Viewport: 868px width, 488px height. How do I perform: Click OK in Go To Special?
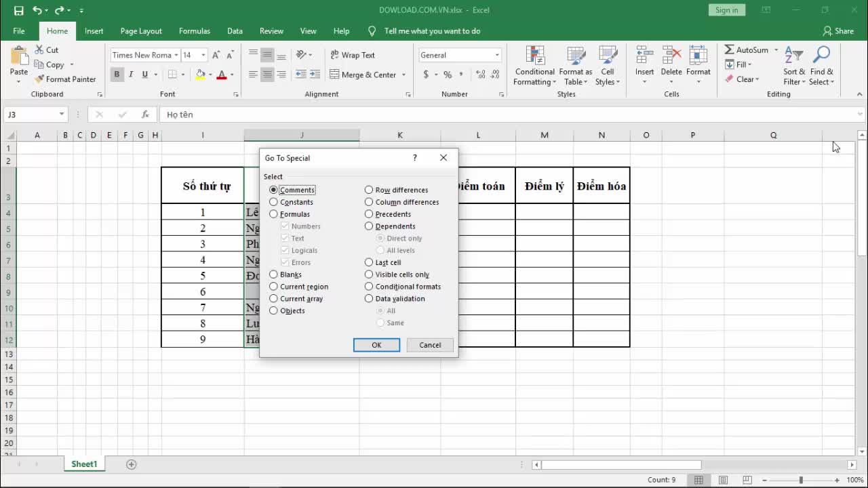(x=376, y=345)
